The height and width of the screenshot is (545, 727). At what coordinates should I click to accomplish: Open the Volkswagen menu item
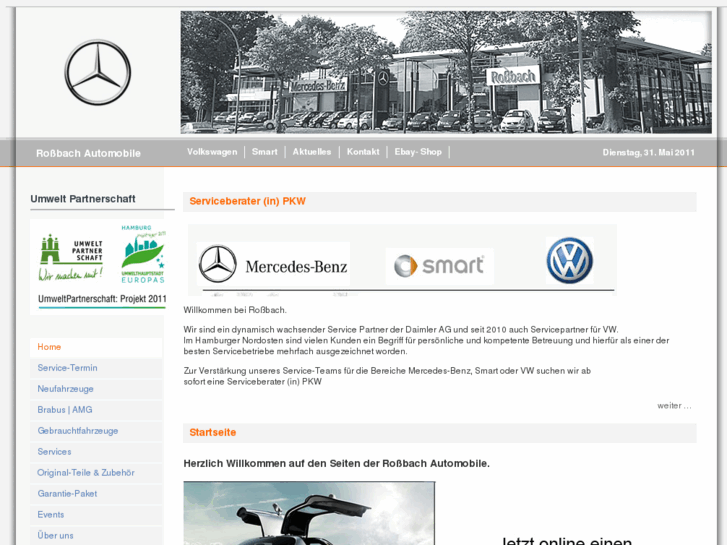coord(212,152)
